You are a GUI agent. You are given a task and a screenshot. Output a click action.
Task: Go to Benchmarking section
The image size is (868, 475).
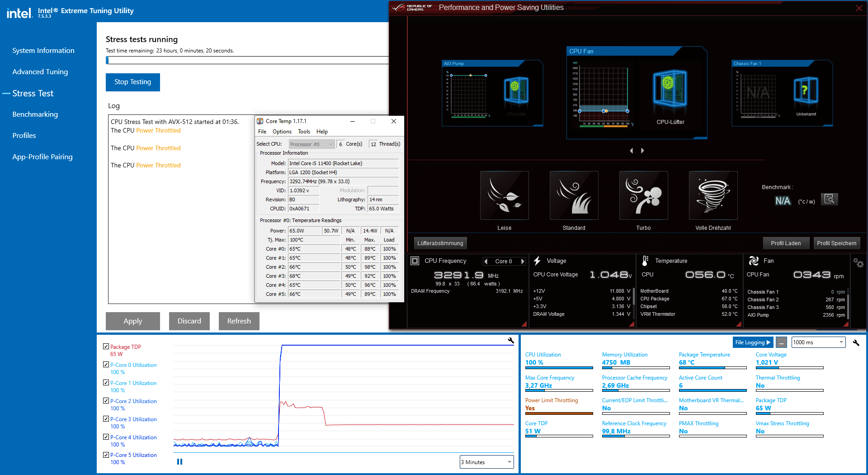pyautogui.click(x=35, y=114)
